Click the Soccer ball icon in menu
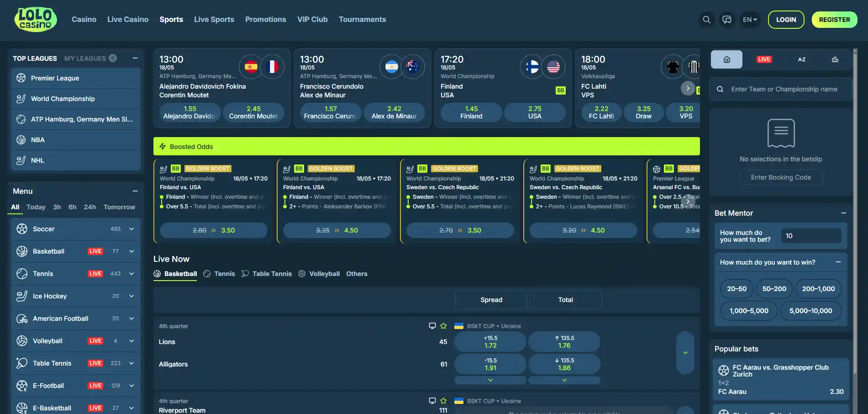Viewport: 868px width, 414px height. pos(22,229)
